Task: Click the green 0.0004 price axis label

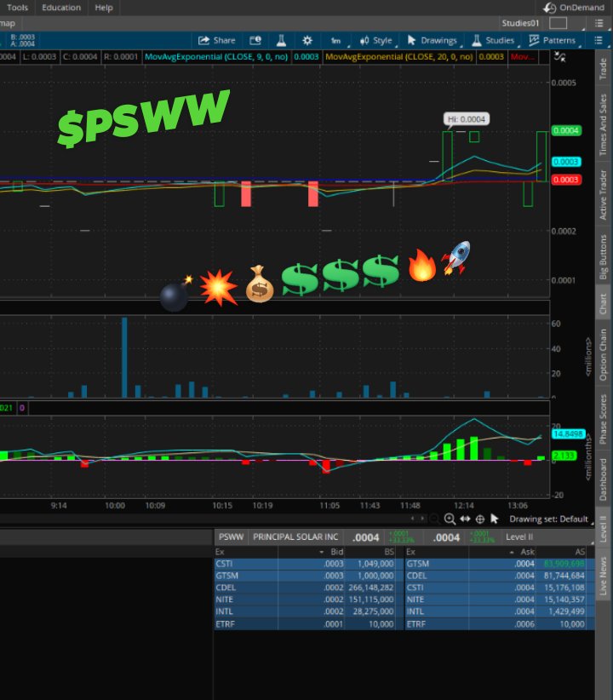Action: (566, 130)
